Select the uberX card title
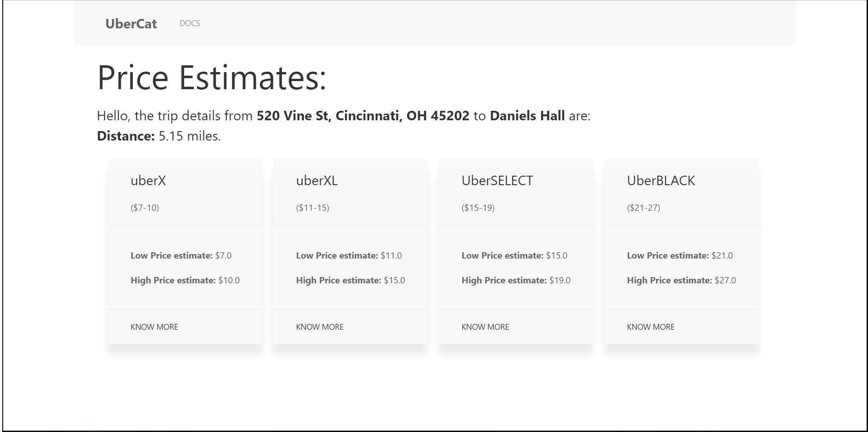 click(x=148, y=181)
